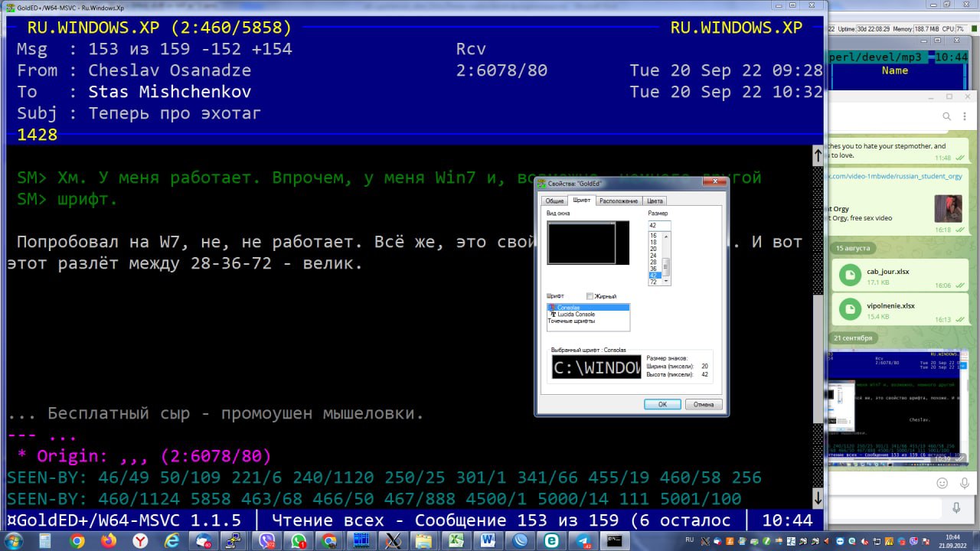Confirm the dialog with OK
Screen dimensions: 980x551
point(662,404)
